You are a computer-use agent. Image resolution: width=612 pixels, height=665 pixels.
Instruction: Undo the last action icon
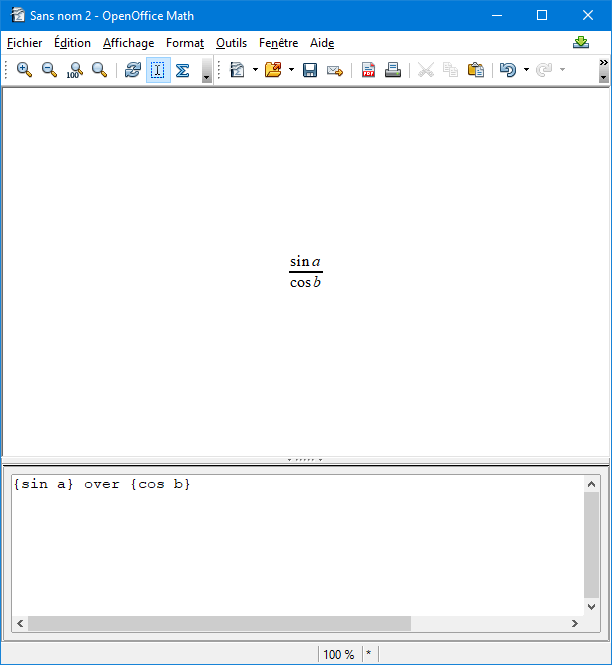coord(508,70)
